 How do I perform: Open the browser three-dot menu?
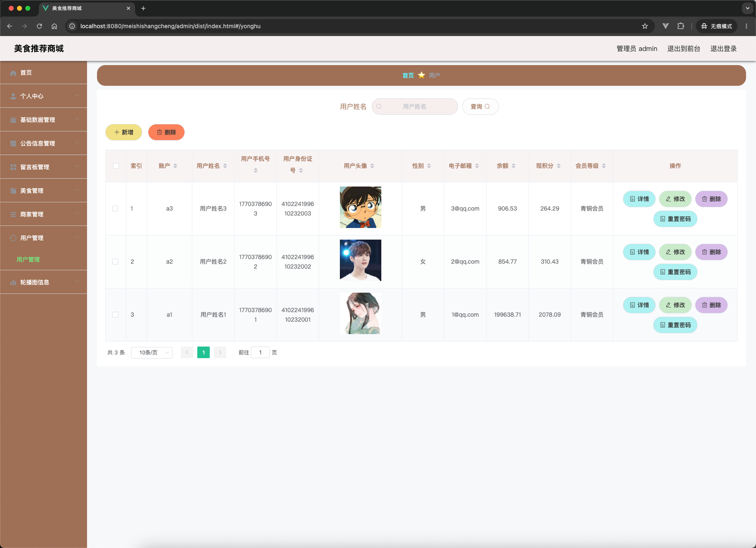click(x=746, y=26)
